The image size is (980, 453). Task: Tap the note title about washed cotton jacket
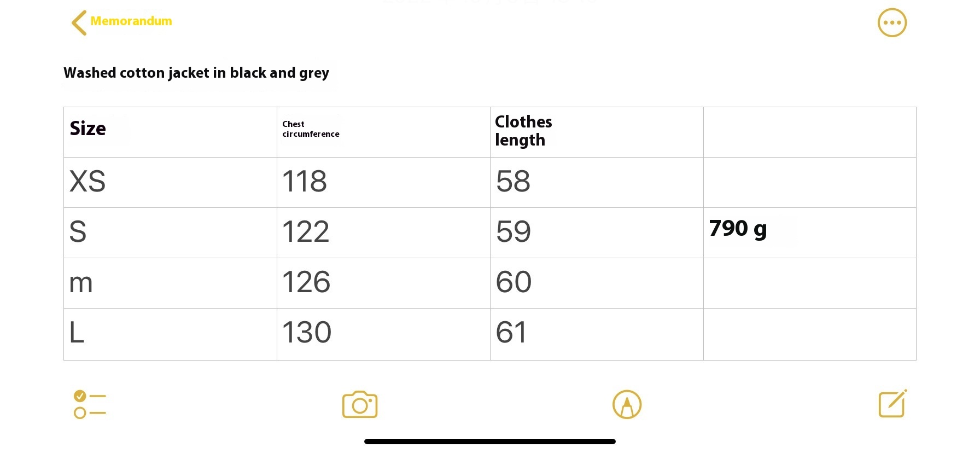pyautogui.click(x=196, y=73)
